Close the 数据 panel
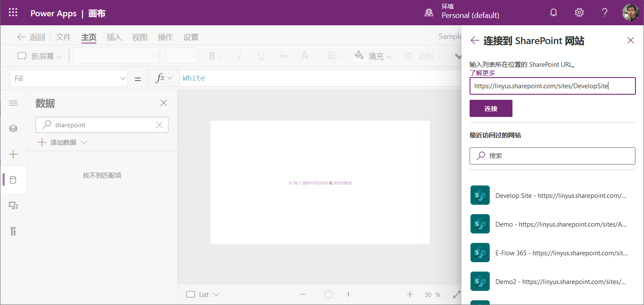 click(164, 103)
